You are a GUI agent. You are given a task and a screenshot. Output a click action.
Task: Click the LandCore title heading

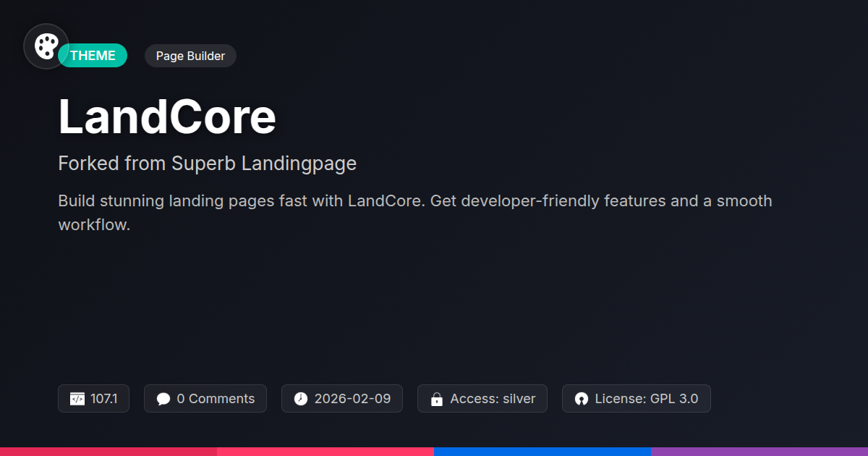coord(167,117)
